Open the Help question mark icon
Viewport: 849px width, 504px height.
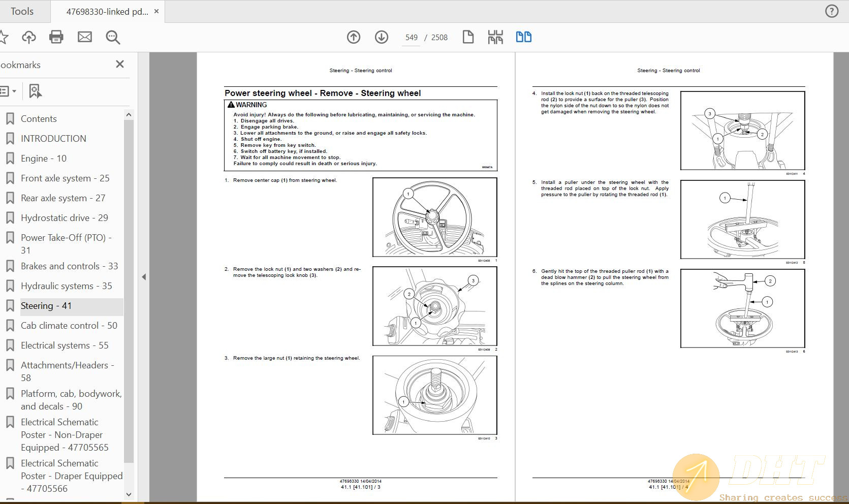point(832,11)
